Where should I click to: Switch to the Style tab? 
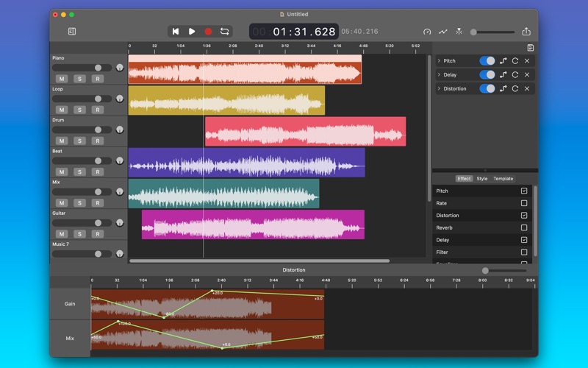[481, 179]
